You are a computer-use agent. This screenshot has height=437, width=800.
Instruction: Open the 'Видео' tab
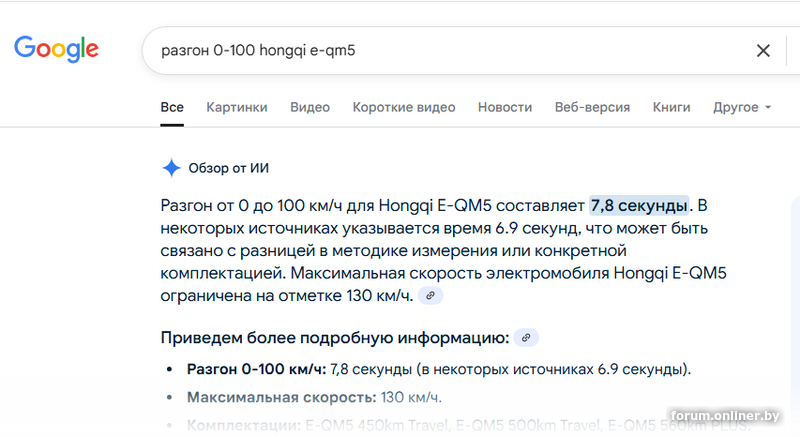(310, 107)
